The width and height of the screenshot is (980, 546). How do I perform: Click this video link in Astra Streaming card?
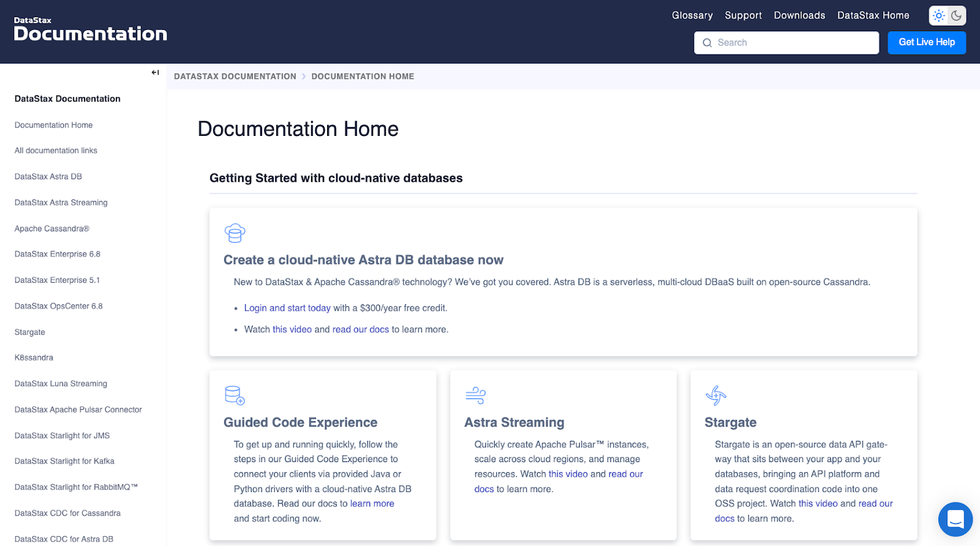[568, 474]
